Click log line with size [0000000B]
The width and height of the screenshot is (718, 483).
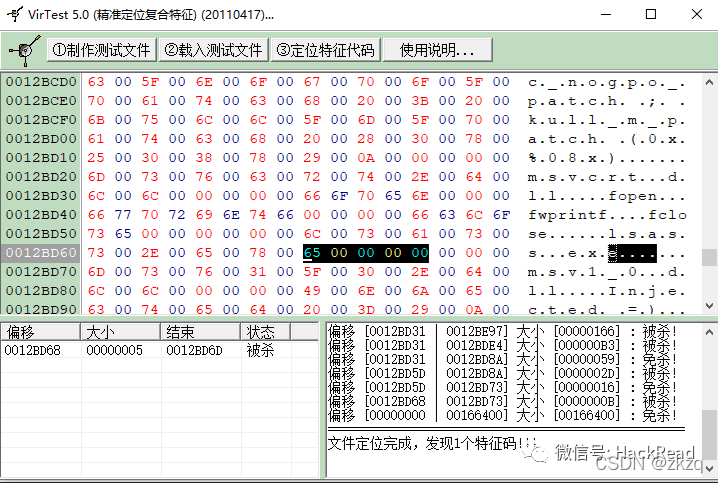point(502,402)
